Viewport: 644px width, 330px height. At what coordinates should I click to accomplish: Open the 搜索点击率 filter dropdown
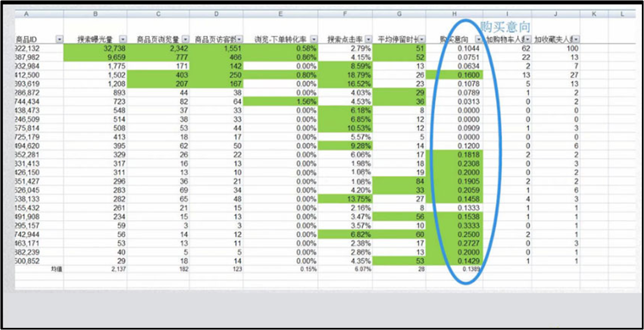tap(368, 39)
